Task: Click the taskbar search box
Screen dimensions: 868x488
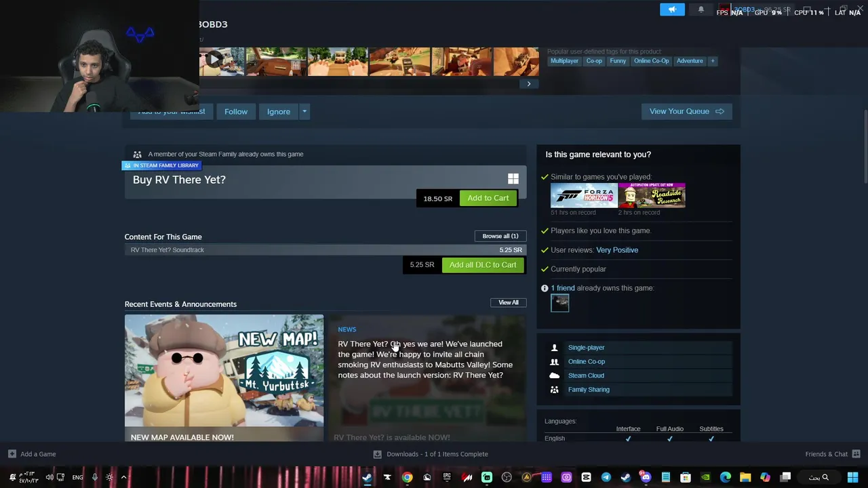Action: tap(819, 477)
